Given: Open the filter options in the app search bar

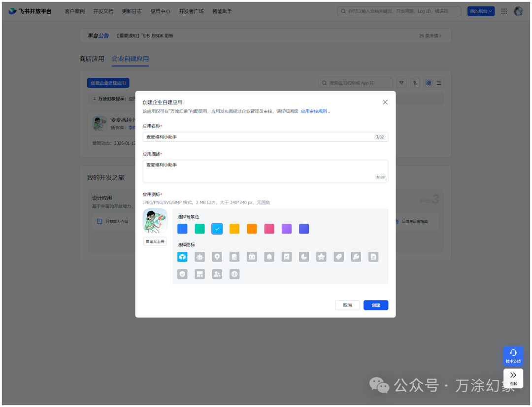Looking at the screenshot, I should click(401, 82).
